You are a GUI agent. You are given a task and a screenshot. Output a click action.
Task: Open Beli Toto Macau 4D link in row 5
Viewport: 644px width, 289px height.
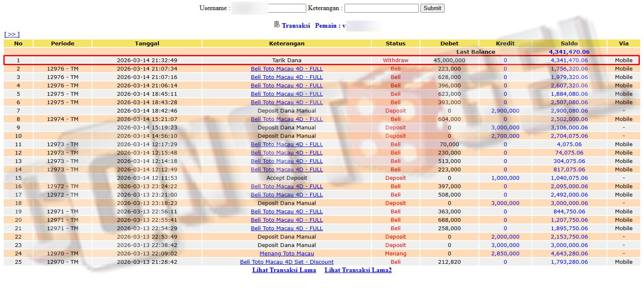tap(287, 94)
